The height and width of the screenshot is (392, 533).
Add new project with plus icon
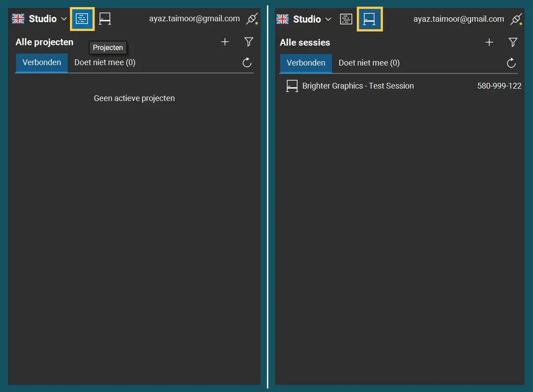click(x=225, y=42)
